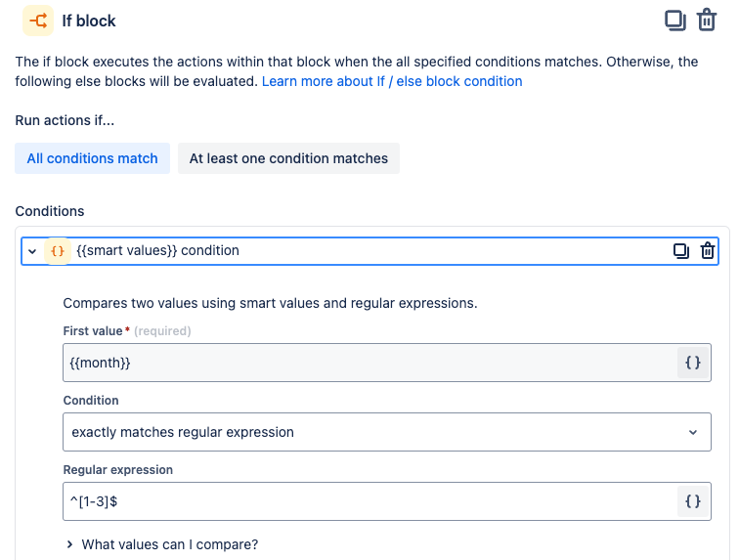Delete the smart values condition

pos(708,251)
